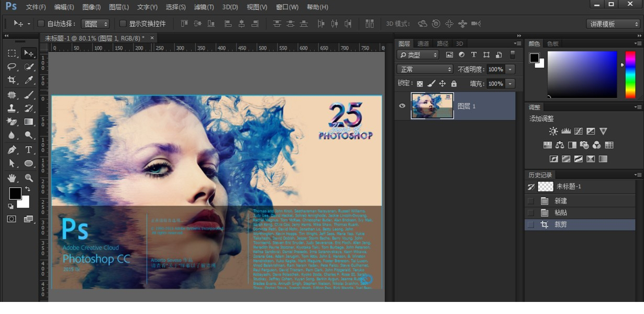Open the History panel flyout menu
The image size is (644, 314).
[638, 175]
